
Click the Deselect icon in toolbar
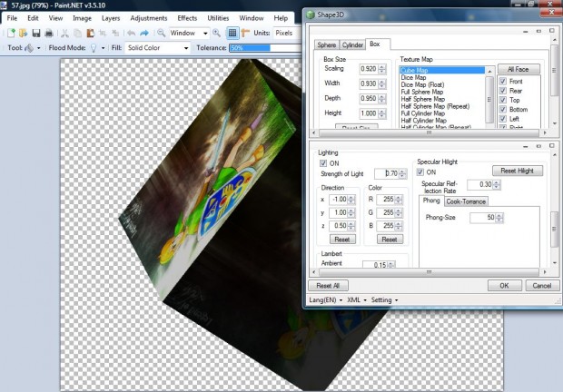pos(115,33)
